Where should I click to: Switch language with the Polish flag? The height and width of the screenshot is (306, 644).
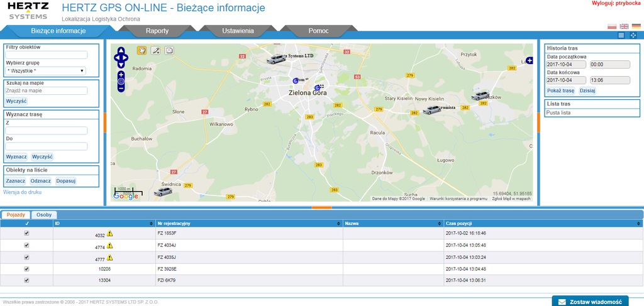pyautogui.click(x=612, y=26)
